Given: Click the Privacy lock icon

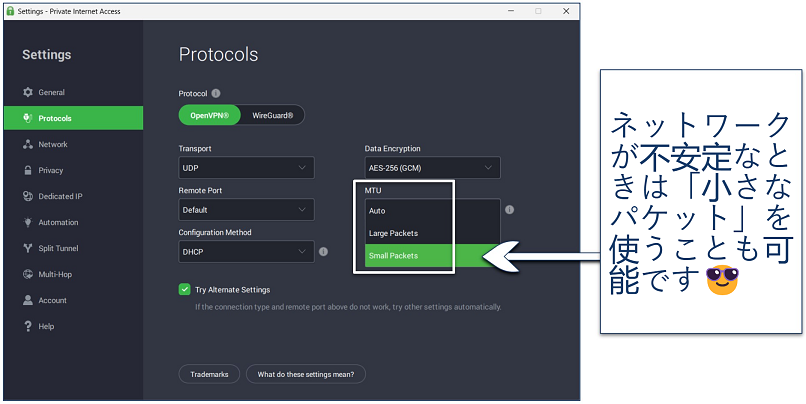Looking at the screenshot, I should (28, 170).
